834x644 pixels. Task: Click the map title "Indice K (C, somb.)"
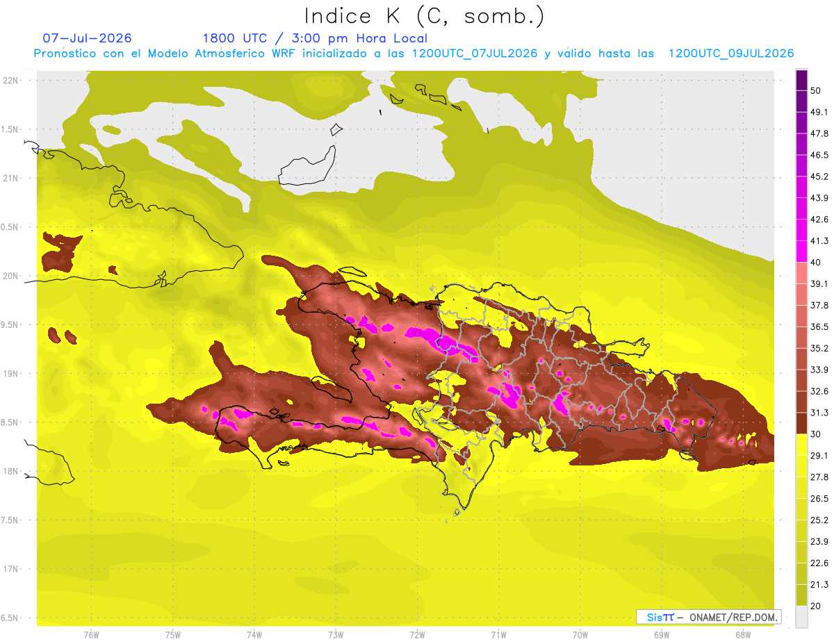[x=425, y=15]
